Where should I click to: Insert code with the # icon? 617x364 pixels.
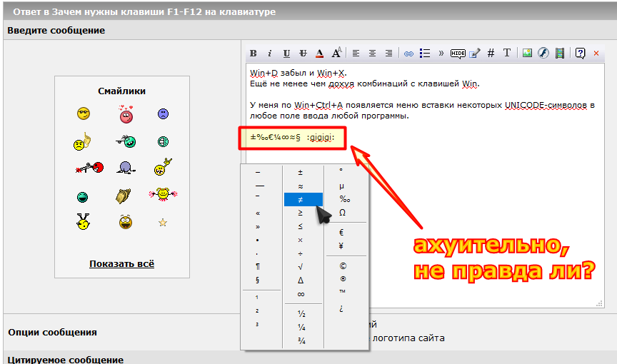(x=491, y=53)
